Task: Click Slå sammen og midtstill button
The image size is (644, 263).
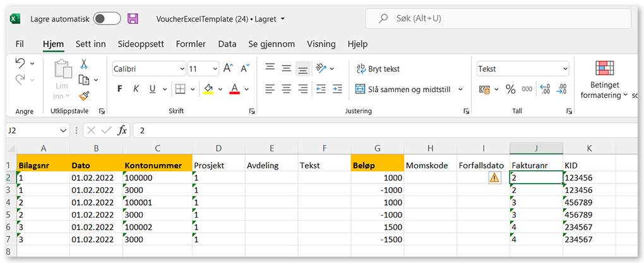Action: coord(403,89)
